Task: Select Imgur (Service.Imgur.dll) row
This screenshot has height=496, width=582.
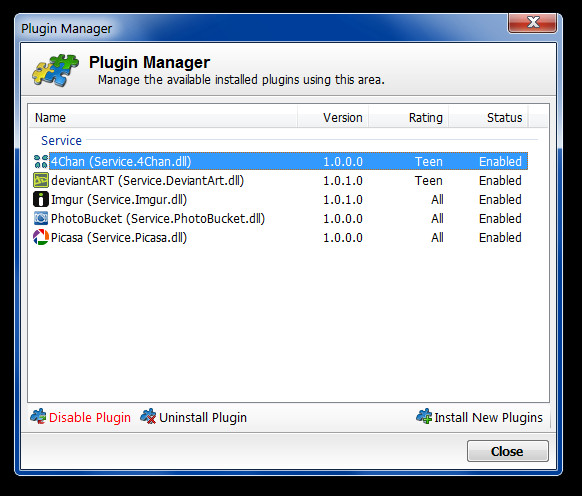Action: 281,199
